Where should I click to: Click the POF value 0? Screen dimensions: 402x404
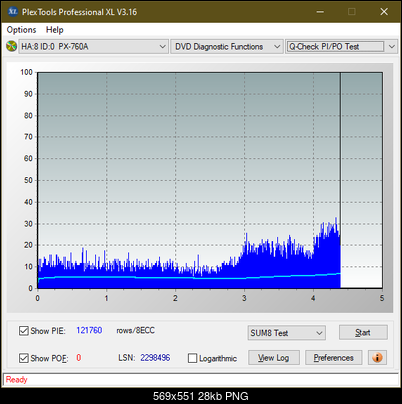pos(79,358)
